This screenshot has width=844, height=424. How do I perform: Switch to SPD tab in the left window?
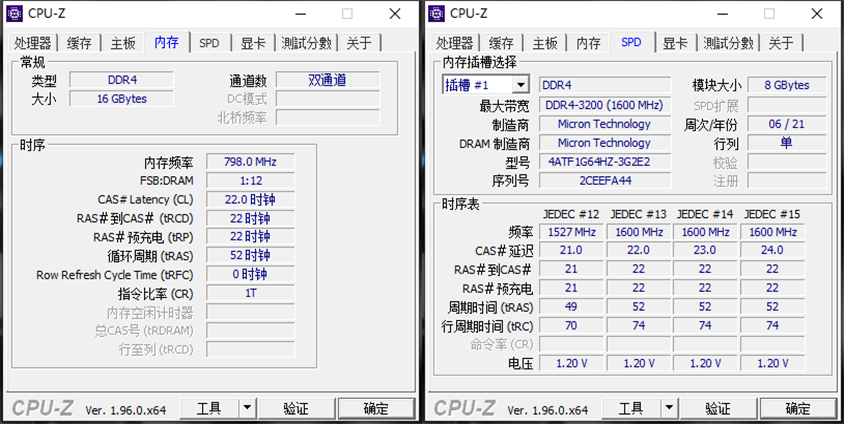point(209,43)
